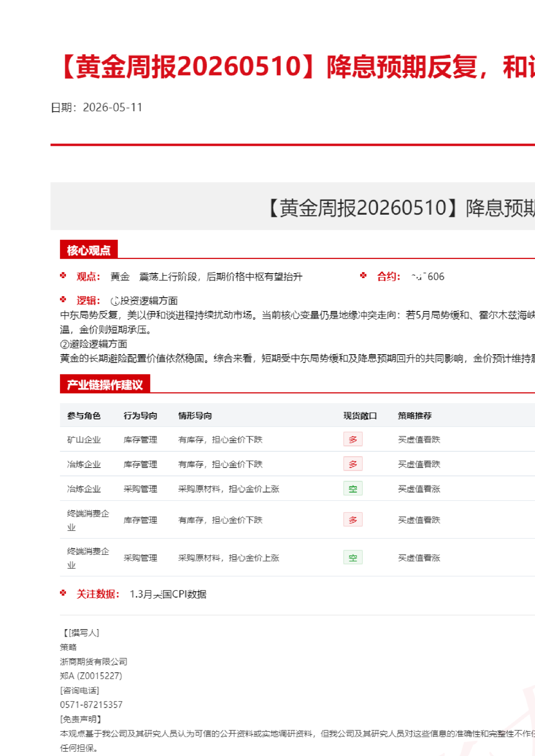
Task: Click 采购原材料，担心金价上涨 in 终端消费企业 row
Action: point(229,558)
